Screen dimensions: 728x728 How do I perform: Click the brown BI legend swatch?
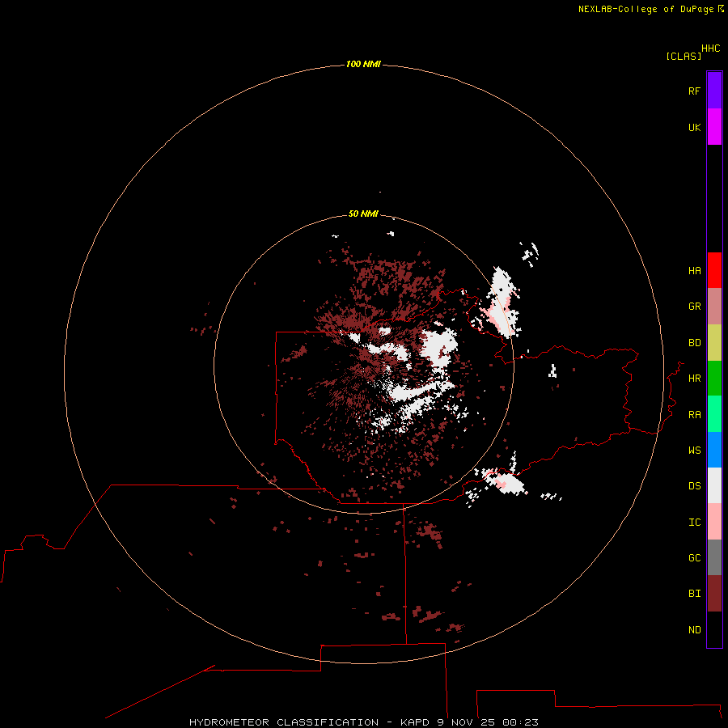[714, 594]
